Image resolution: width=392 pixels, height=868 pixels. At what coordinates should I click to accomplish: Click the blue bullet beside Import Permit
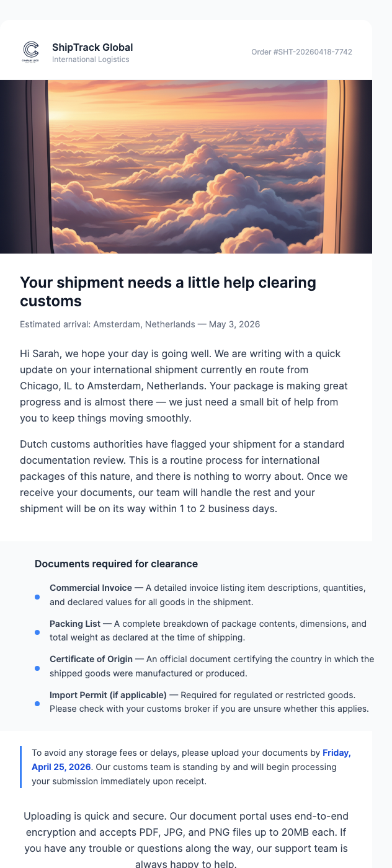point(37,704)
